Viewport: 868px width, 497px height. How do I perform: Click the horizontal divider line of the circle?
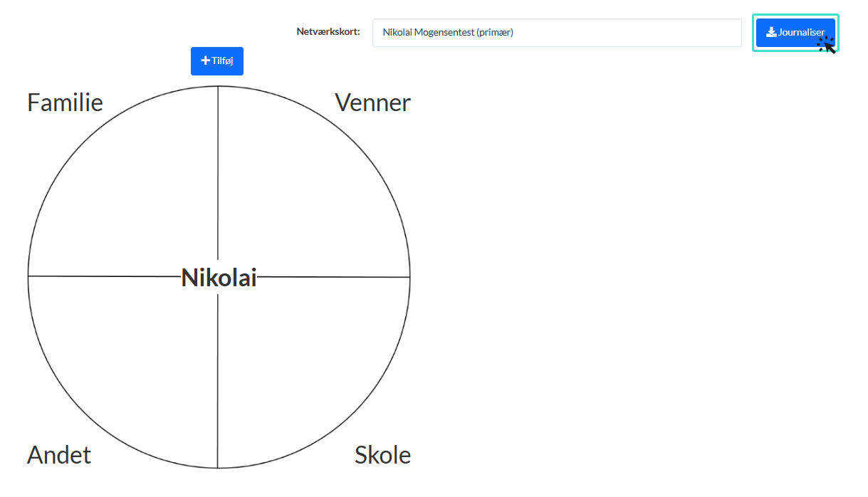coord(114,277)
